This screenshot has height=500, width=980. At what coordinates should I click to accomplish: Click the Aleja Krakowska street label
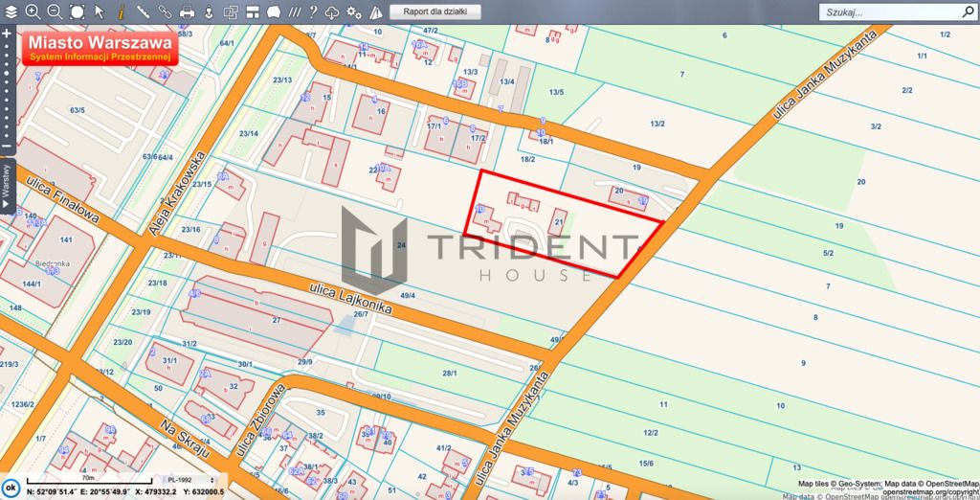coord(177,193)
